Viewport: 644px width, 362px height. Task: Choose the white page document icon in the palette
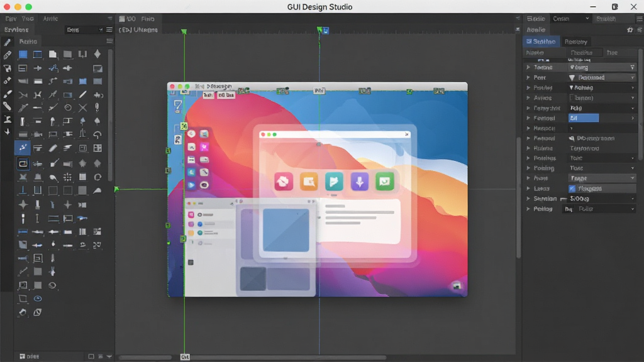coord(53,55)
